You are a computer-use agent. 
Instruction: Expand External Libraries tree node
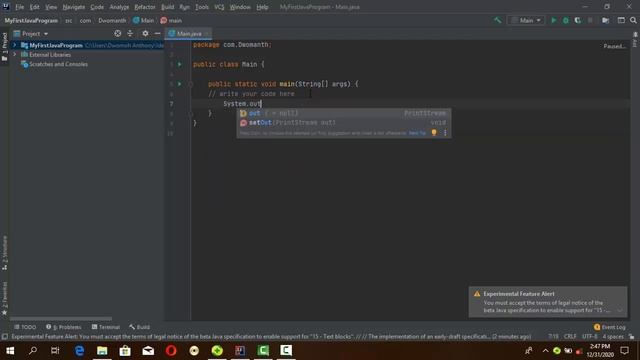coord(15,55)
